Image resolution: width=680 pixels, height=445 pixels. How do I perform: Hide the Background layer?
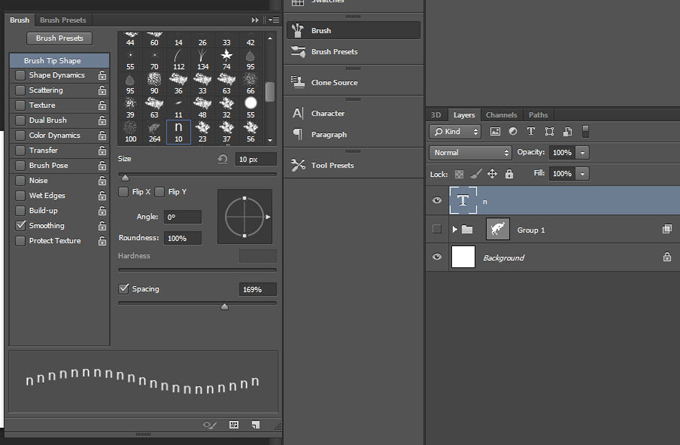[x=437, y=257]
